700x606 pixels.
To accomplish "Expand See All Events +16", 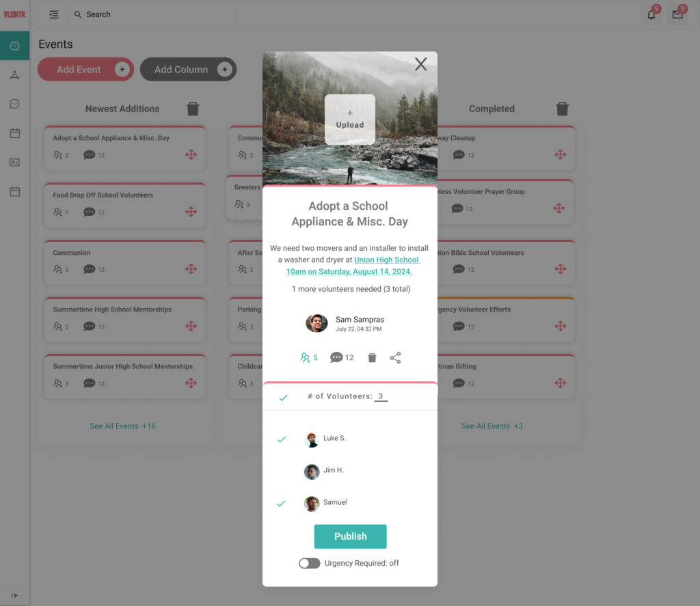I will tap(123, 426).
